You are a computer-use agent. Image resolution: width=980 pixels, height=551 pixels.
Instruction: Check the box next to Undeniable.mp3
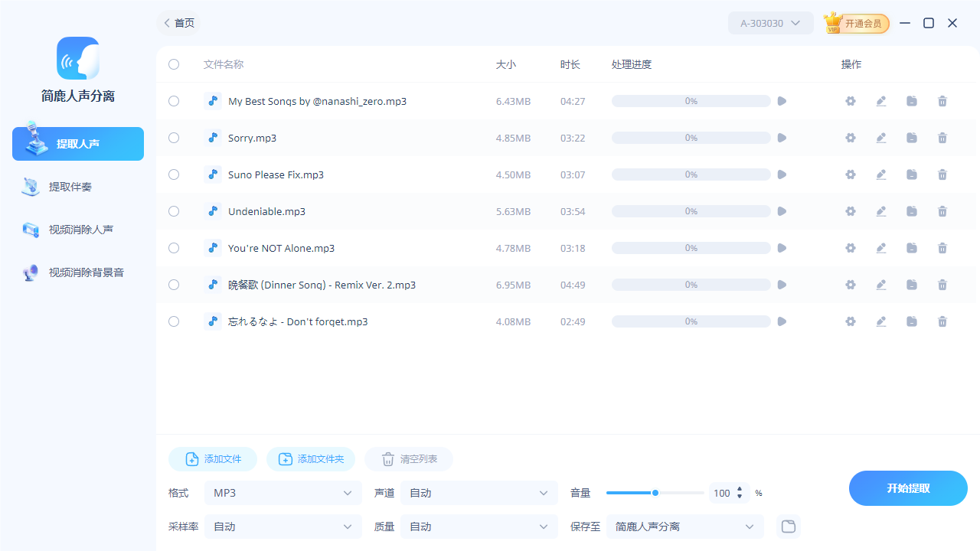click(x=174, y=211)
